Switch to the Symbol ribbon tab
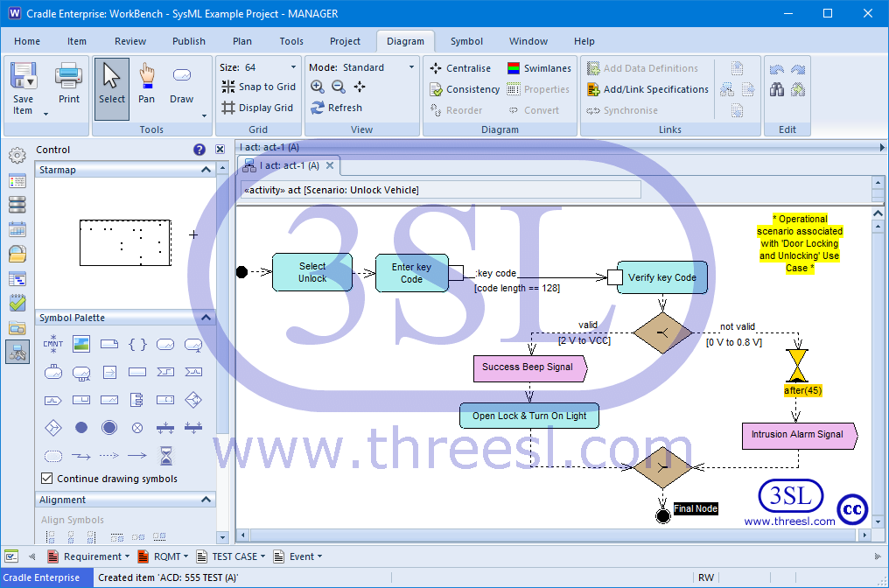The height and width of the screenshot is (588, 889). pos(466,41)
